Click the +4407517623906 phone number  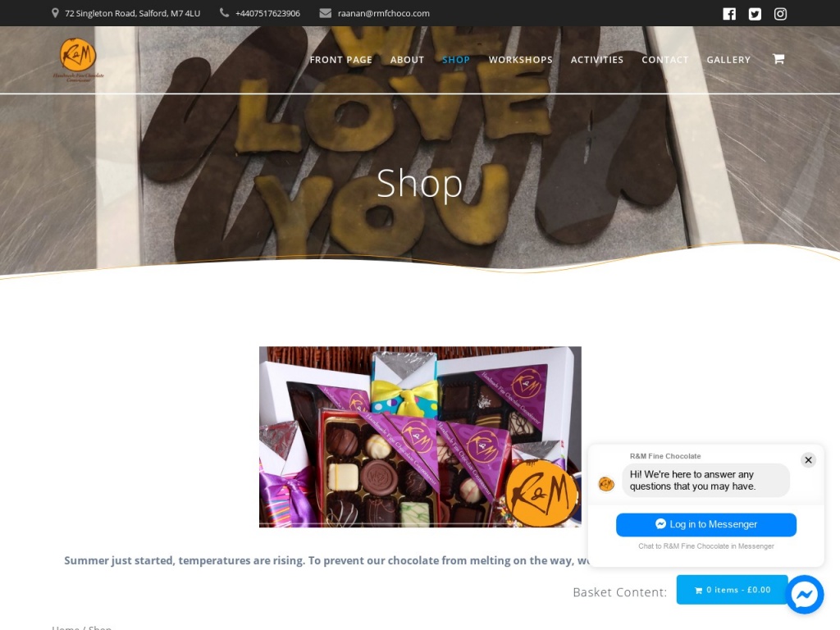pos(267,13)
